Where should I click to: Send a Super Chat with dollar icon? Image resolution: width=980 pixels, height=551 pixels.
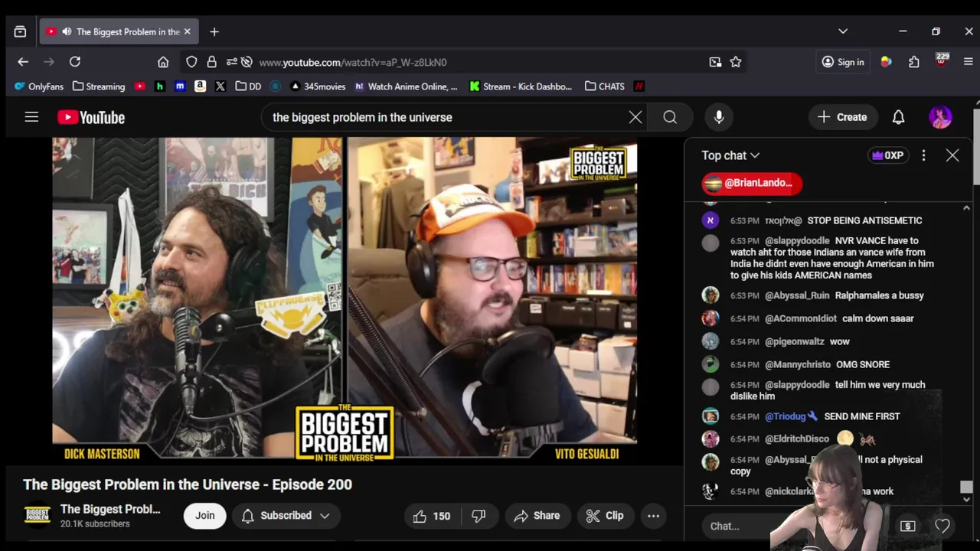tap(907, 526)
